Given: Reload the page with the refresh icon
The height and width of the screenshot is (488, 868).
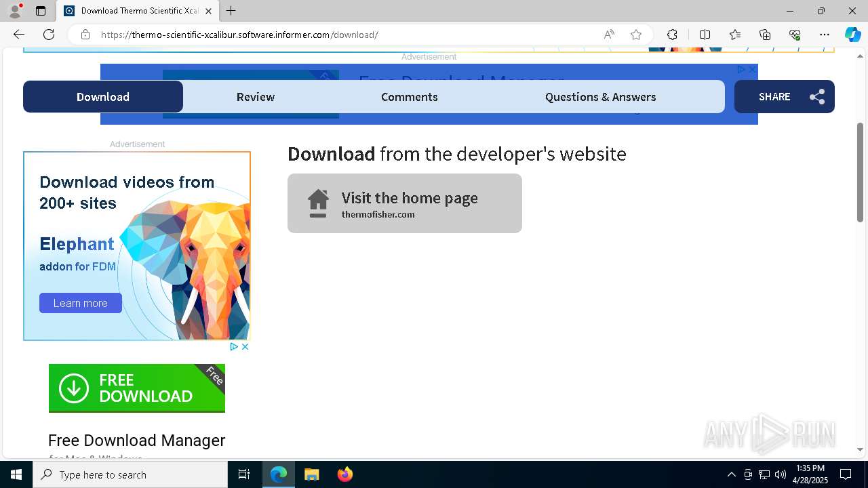Looking at the screenshot, I should [x=49, y=35].
